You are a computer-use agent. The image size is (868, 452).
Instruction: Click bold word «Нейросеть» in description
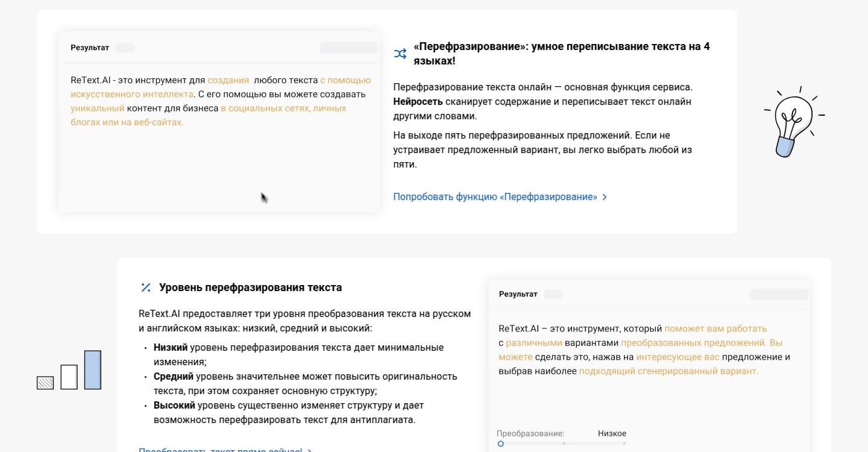click(x=418, y=102)
